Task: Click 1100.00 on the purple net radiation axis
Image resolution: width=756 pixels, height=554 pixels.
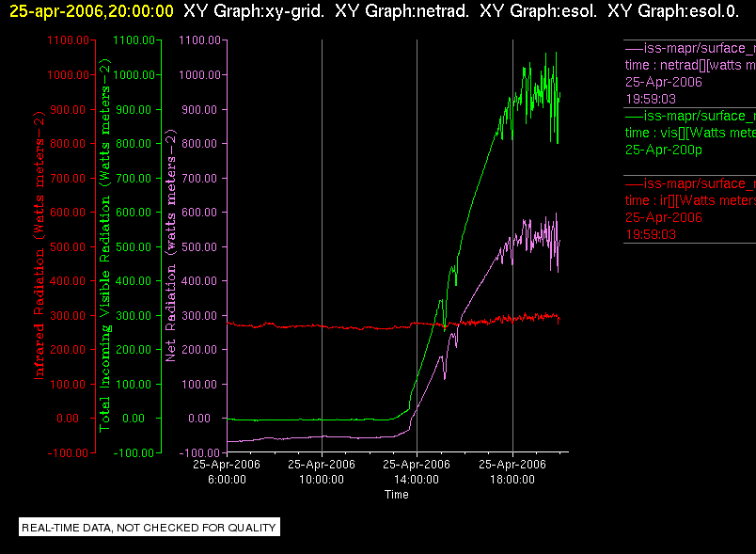Action: (x=199, y=40)
